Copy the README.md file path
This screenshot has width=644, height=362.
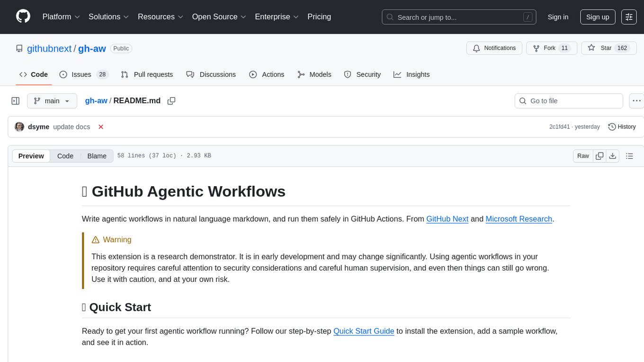pos(171,101)
